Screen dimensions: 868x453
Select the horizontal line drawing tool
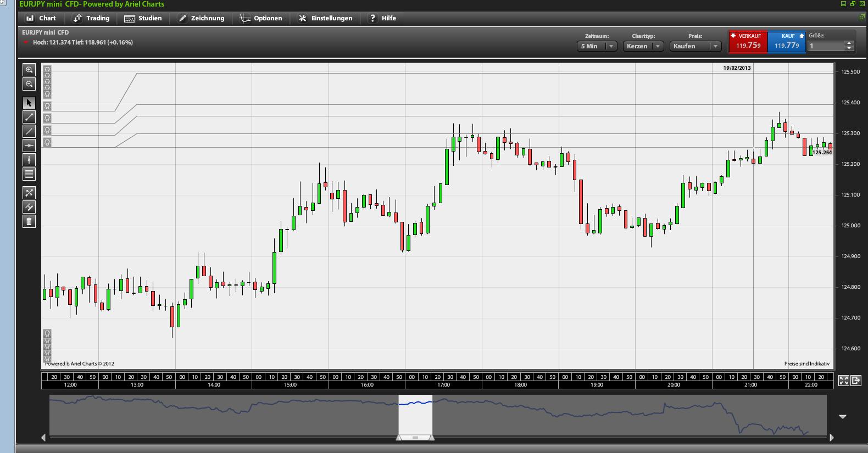[29, 146]
